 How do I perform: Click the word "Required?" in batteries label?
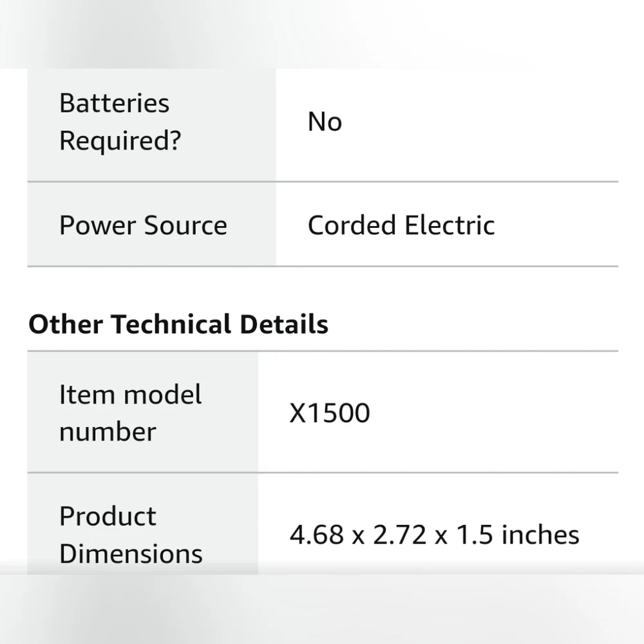[120, 141]
